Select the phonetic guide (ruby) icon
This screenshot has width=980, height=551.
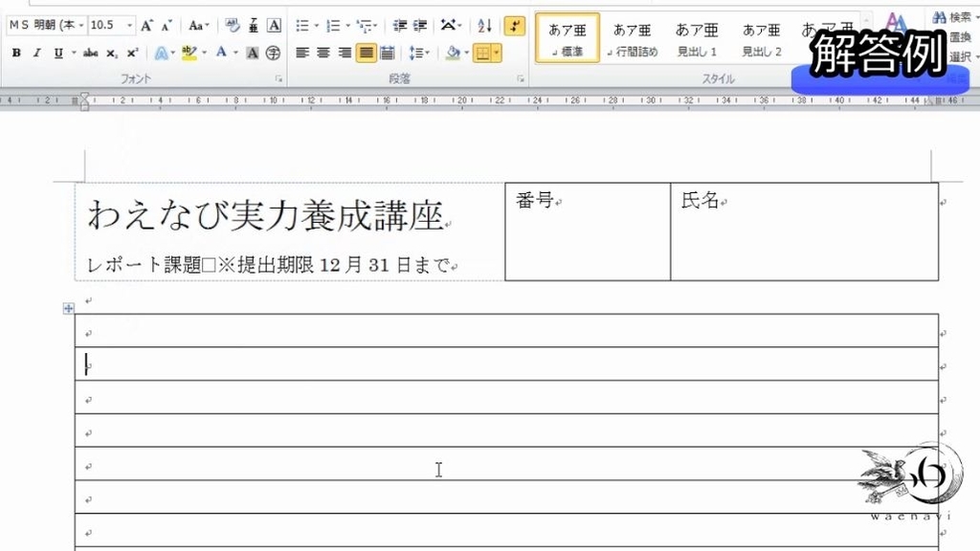[x=254, y=27]
